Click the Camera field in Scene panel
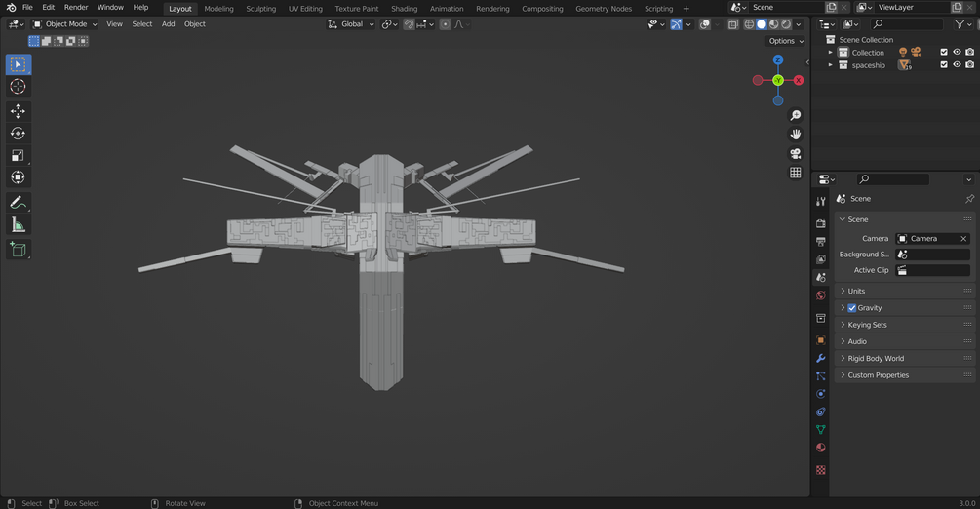 point(932,238)
